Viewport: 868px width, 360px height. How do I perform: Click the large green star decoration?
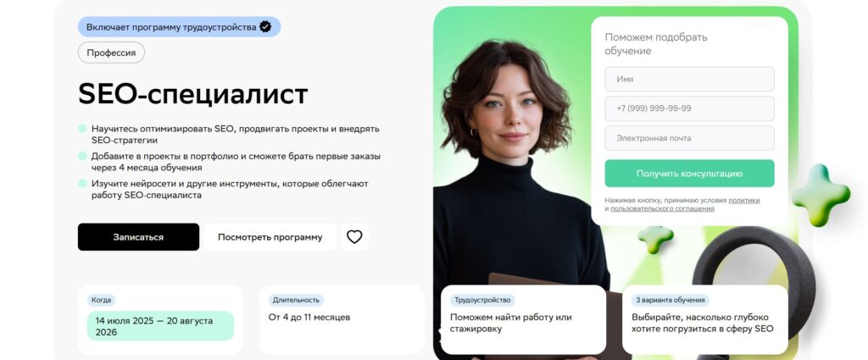(821, 195)
